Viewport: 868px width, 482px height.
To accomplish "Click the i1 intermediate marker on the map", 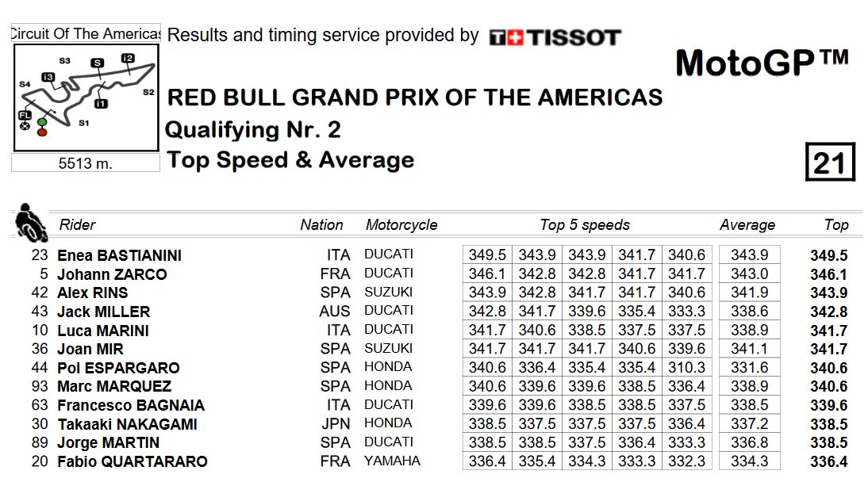I will pos(101,104).
